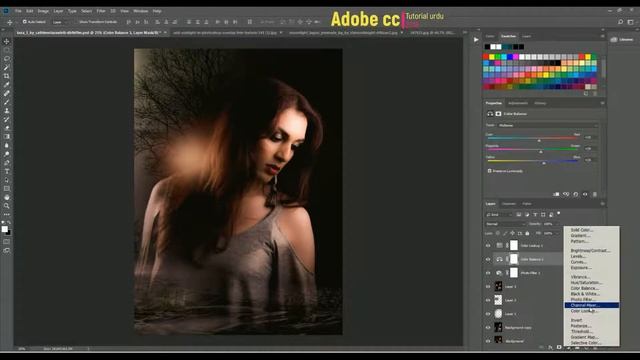Screen dimensions: 640x360
Task: Select the Move tool in the toolbar
Action: tap(7, 41)
